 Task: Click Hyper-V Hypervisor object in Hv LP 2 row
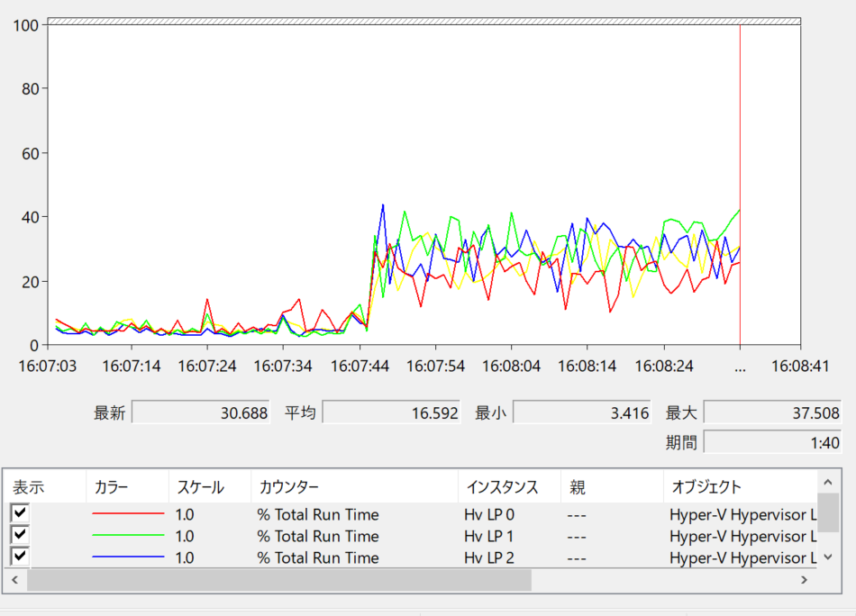(x=743, y=557)
